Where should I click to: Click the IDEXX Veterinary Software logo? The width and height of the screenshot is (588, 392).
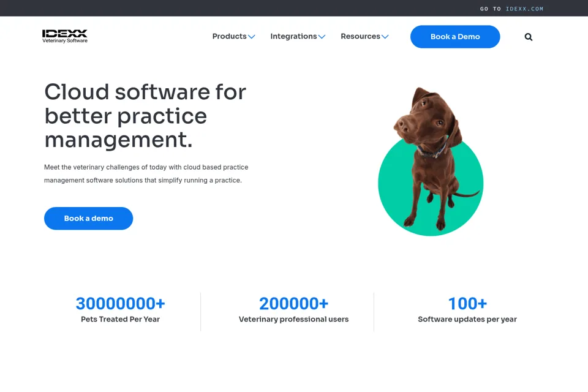pos(64,36)
